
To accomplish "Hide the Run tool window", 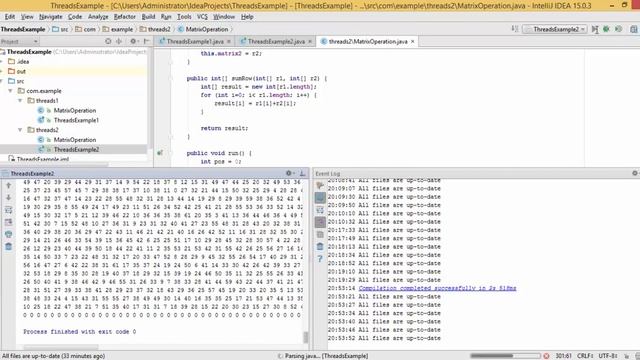I will pyautogui.click(x=302, y=173).
